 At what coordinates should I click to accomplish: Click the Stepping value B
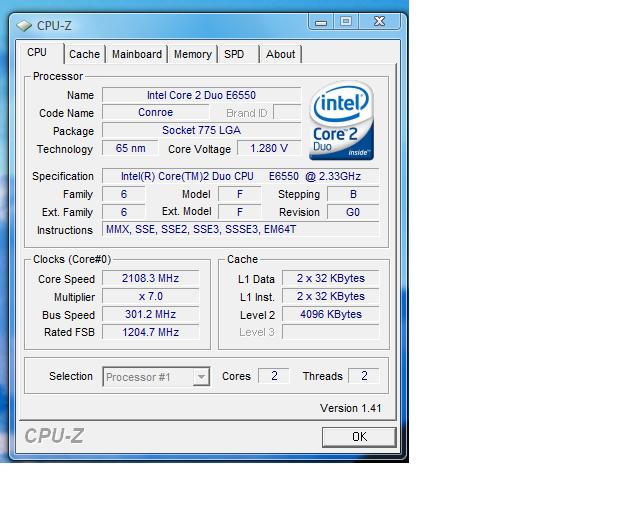[353, 194]
